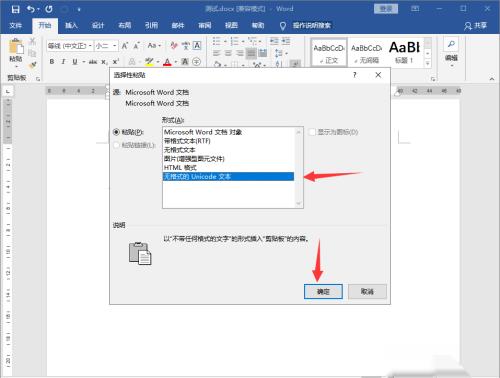This screenshot has width=500, height=378.
Task: Select Formatted Text (RTF) list entry
Action: tap(228, 141)
